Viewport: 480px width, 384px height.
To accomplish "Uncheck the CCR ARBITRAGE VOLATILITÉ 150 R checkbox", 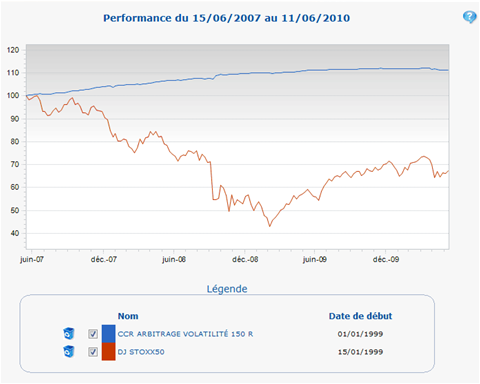I will 93,334.
